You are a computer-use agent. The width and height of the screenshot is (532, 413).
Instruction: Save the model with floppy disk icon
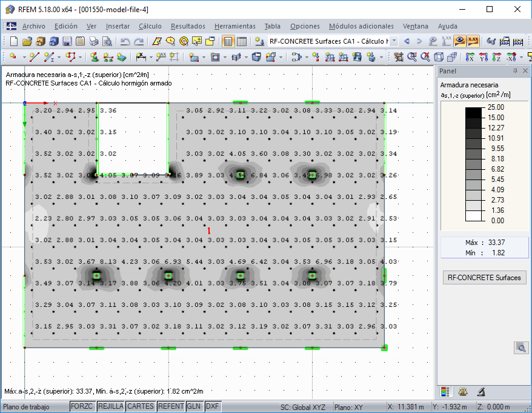click(67, 41)
